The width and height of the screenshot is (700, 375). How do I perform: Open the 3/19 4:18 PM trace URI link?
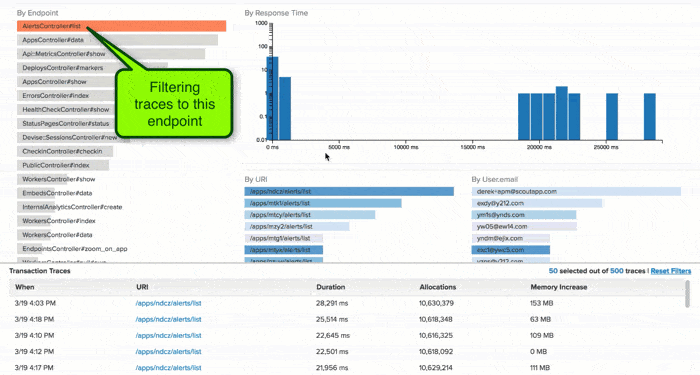(x=168, y=319)
